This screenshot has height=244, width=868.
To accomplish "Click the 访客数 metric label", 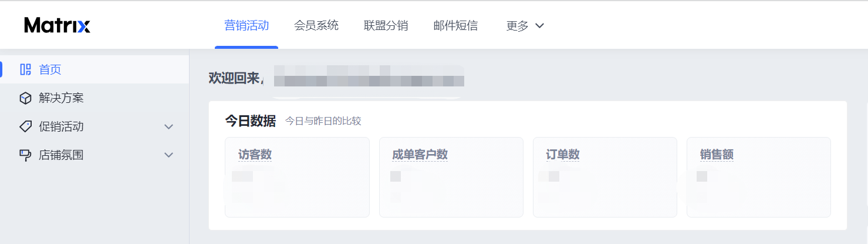I will click(x=255, y=155).
